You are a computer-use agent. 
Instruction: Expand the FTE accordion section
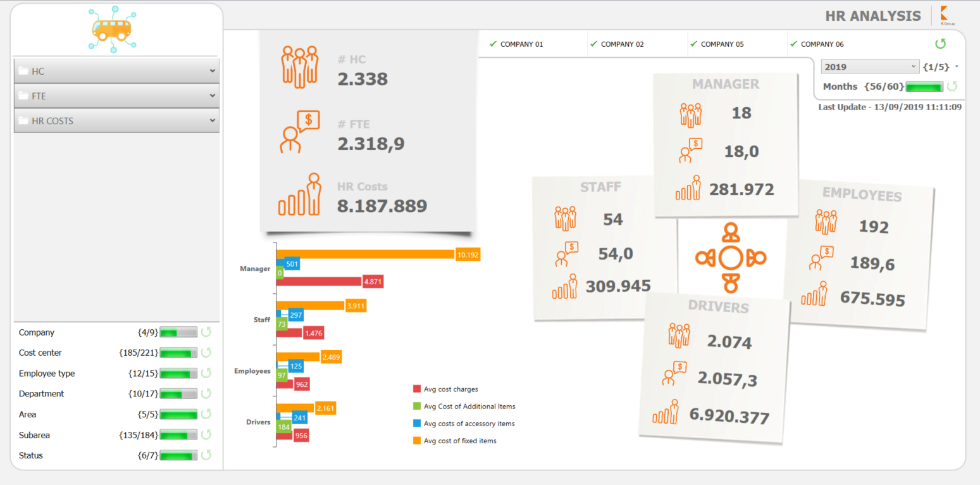[x=116, y=96]
